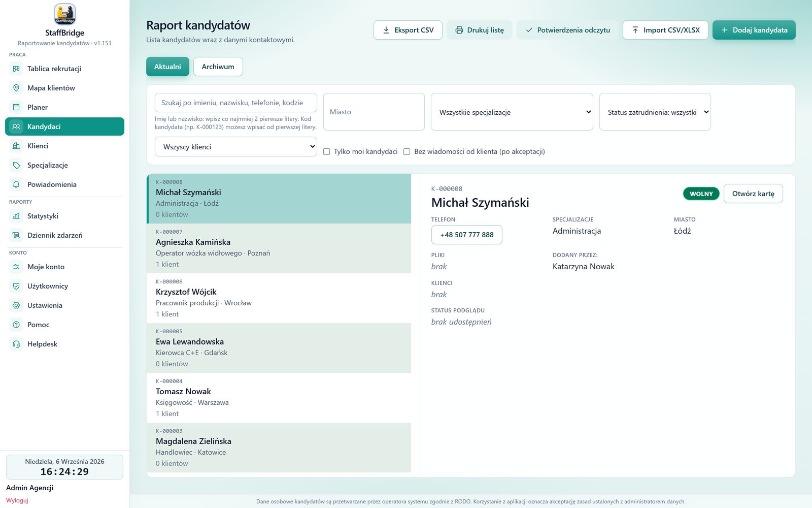Click Import CSV/XLSX button
Image resolution: width=812 pixels, height=508 pixels.
665,30
